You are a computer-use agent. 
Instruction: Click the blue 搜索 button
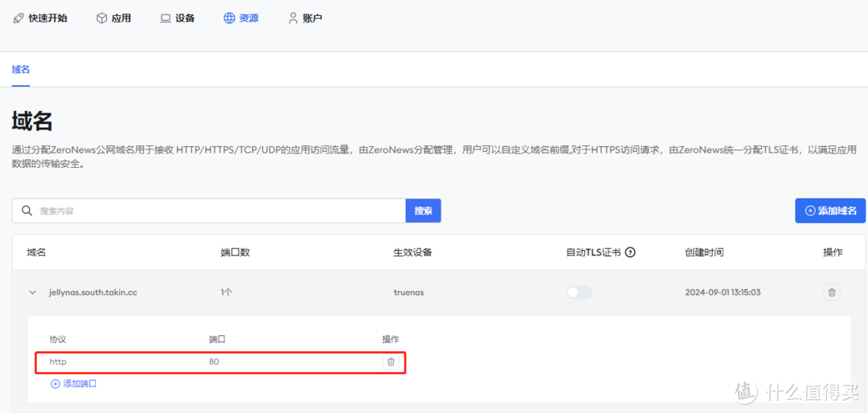pyautogui.click(x=424, y=211)
